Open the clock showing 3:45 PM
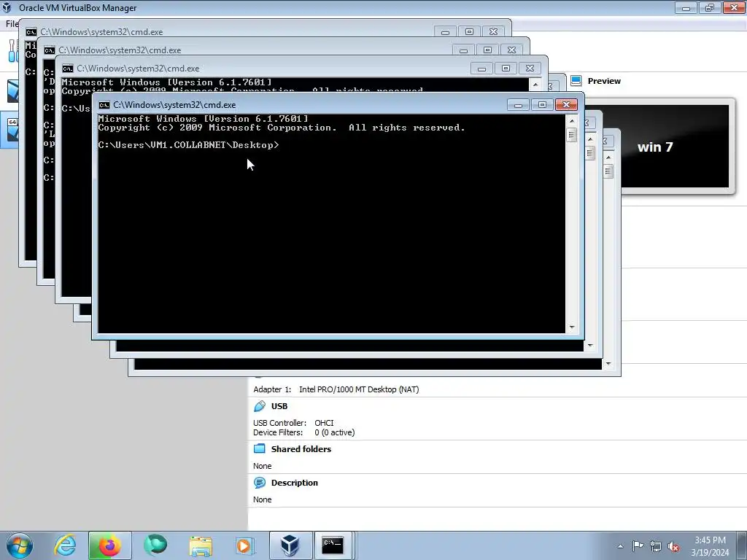The width and height of the screenshot is (747, 560). click(710, 545)
